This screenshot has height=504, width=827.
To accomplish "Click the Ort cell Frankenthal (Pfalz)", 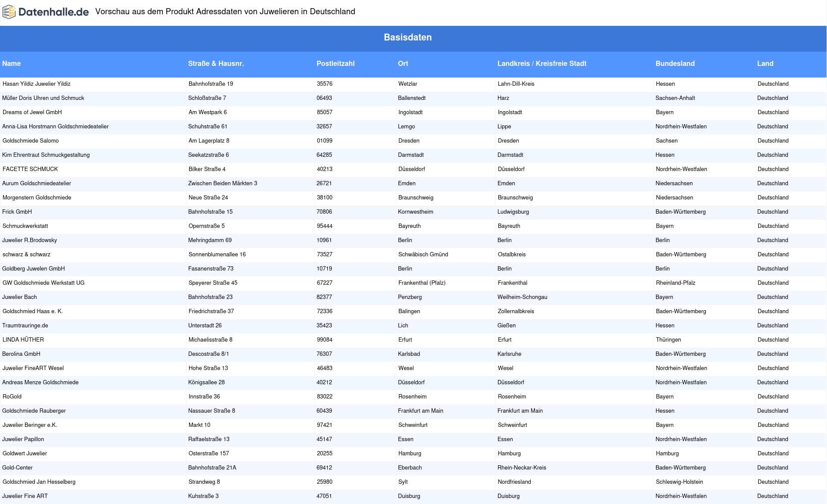I will click(422, 283).
